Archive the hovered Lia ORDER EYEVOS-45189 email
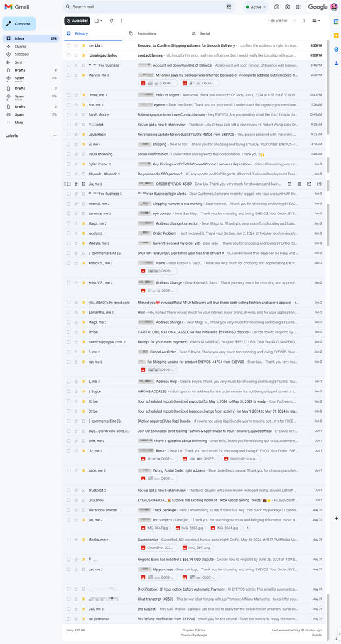The height and width of the screenshot is (644, 341). tap(290, 184)
